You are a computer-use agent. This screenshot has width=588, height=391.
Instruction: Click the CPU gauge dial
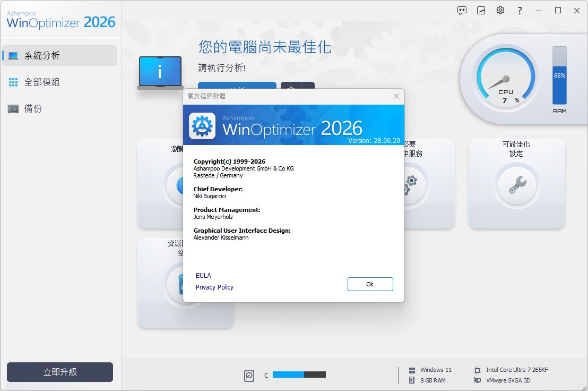(506, 79)
